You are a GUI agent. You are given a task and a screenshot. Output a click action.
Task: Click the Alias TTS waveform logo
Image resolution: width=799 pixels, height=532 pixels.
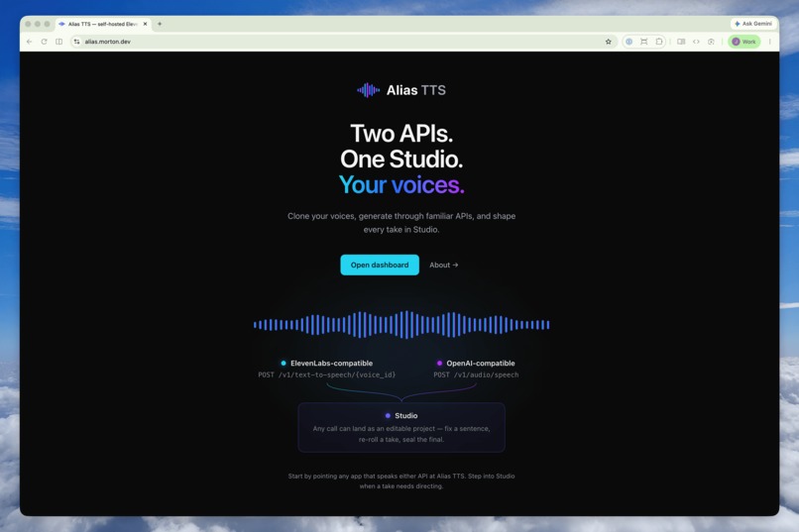tap(369, 90)
